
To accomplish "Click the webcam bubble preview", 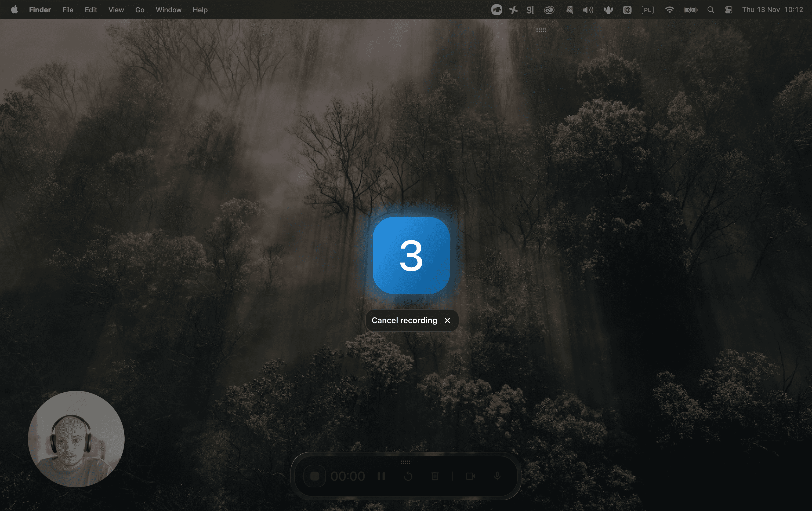I will coord(76,439).
